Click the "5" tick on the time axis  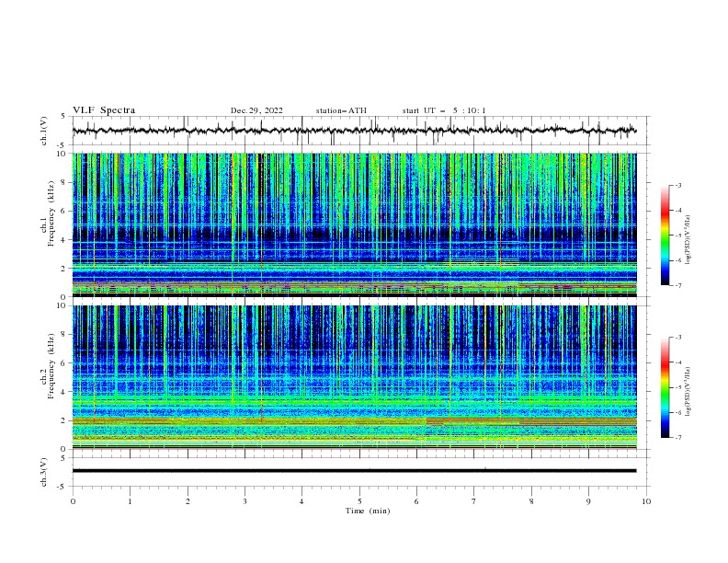pos(359,501)
